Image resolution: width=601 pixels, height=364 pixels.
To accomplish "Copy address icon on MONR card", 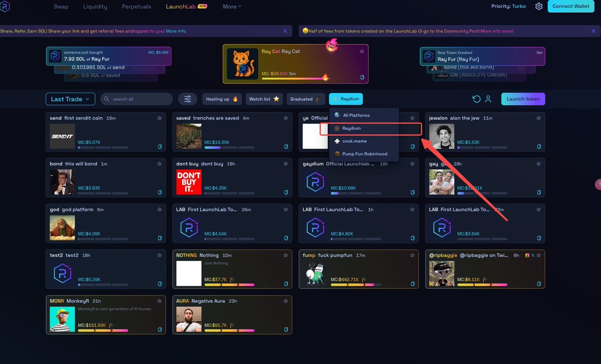I will (160, 329).
